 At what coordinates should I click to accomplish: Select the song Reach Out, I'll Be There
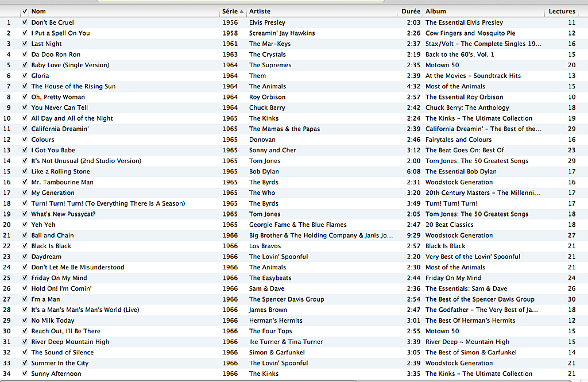coord(65,331)
